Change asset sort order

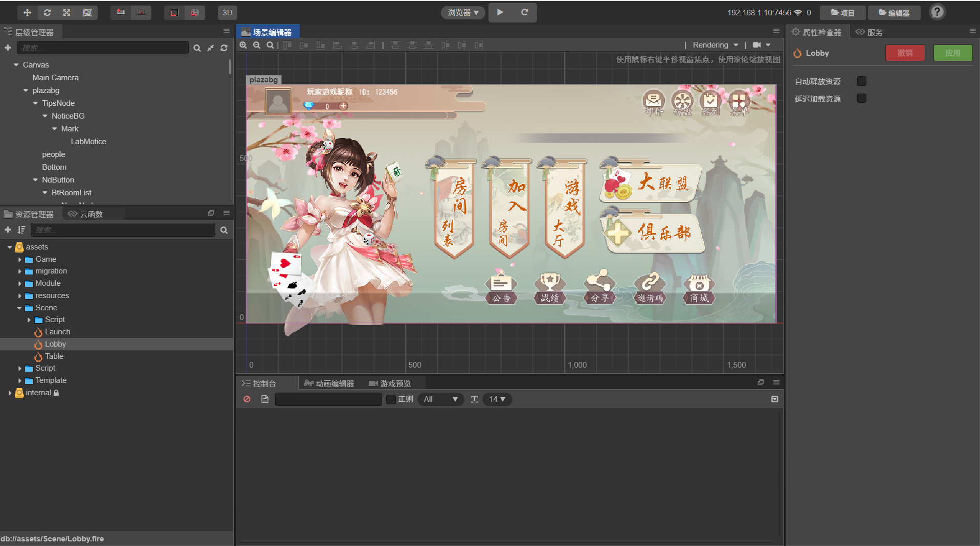click(21, 230)
